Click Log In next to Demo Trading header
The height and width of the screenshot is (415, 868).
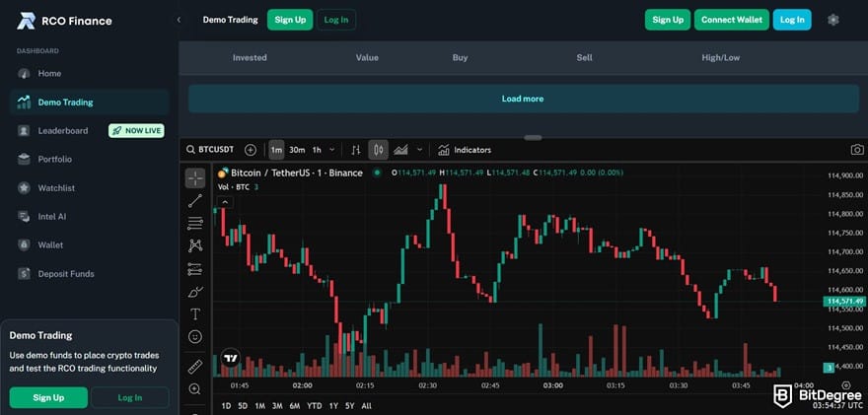click(x=336, y=20)
